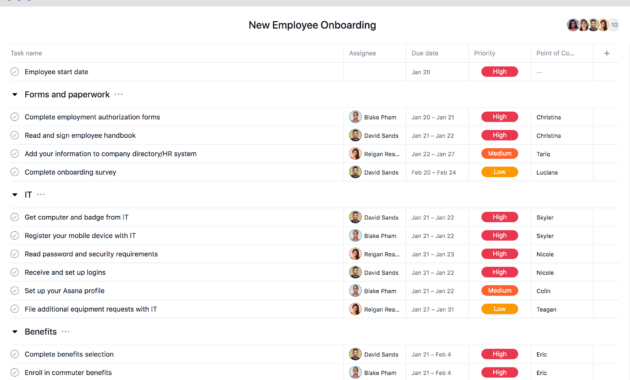Mark 'Get computer and badge from IT' done
The image size is (630, 380).
click(14, 217)
